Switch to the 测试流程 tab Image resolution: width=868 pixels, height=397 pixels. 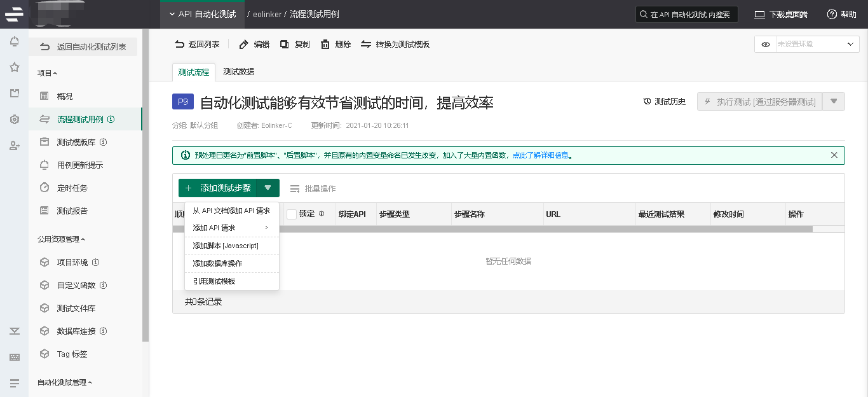(194, 72)
